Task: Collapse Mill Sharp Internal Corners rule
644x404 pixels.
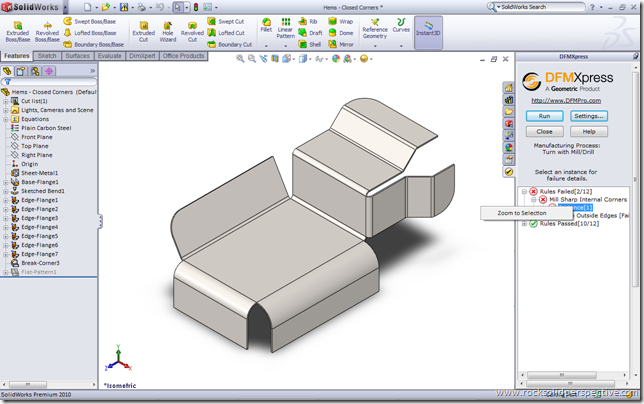Action: click(534, 200)
